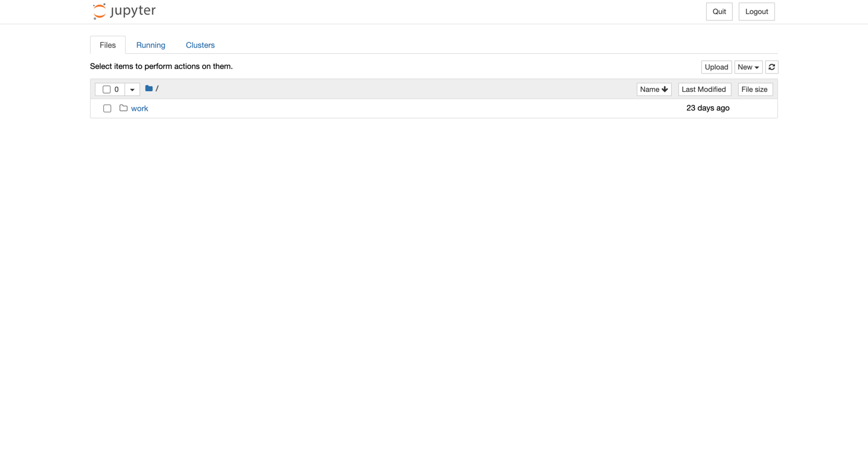Open the Clusters tab

click(x=200, y=45)
